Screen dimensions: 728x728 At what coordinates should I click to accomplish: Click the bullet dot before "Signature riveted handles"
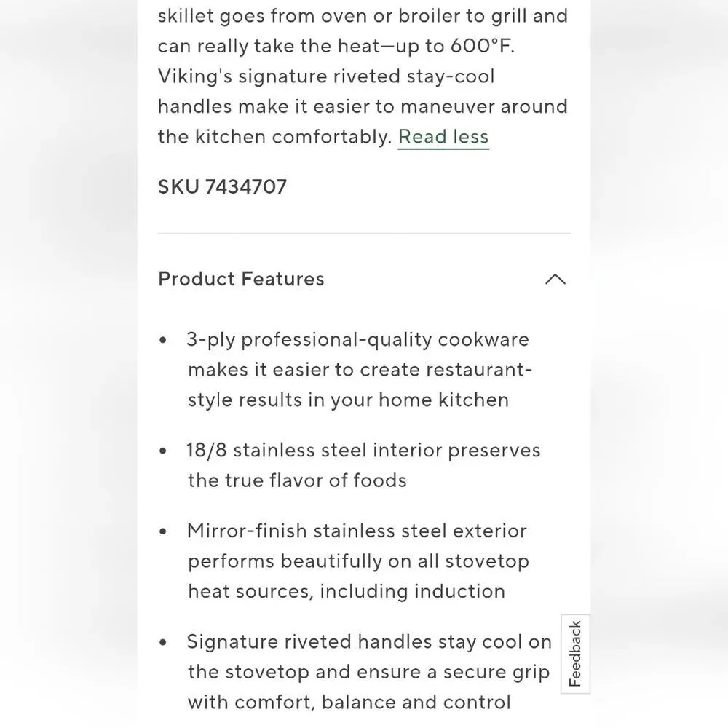162,642
